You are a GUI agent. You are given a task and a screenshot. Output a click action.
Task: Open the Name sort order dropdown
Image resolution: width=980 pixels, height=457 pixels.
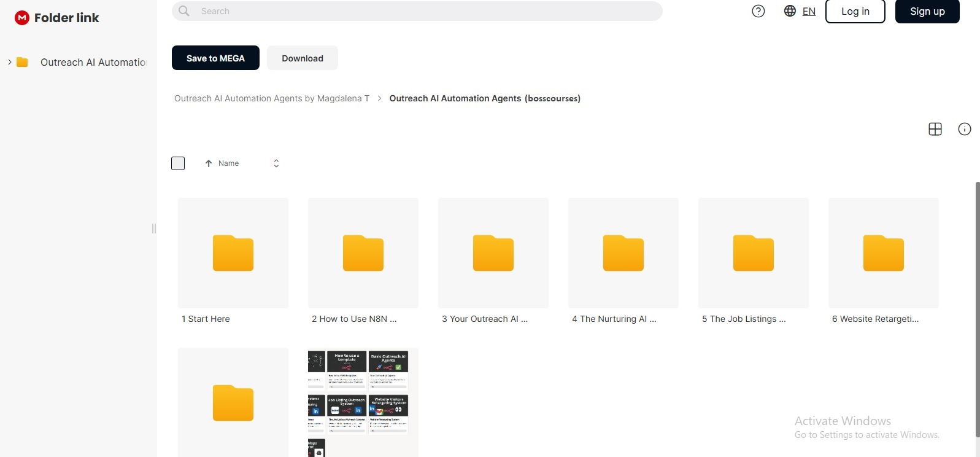(276, 163)
